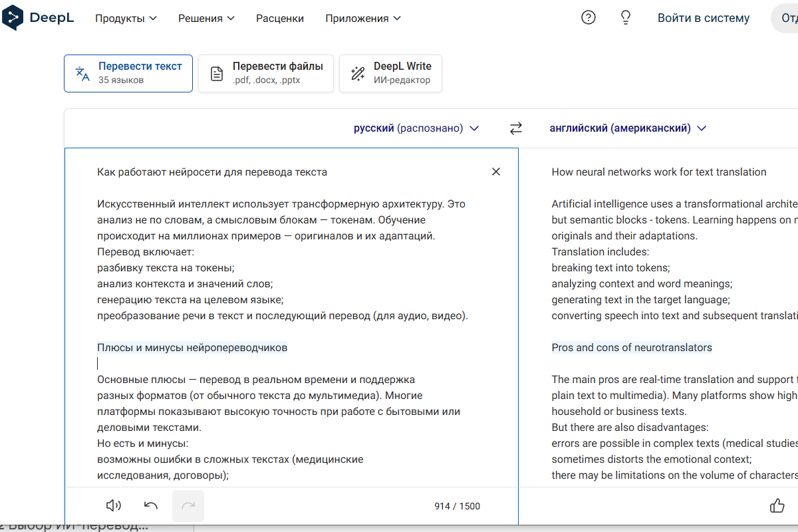
Task: Click the 914 / 1500 character counter
Action: (457, 506)
